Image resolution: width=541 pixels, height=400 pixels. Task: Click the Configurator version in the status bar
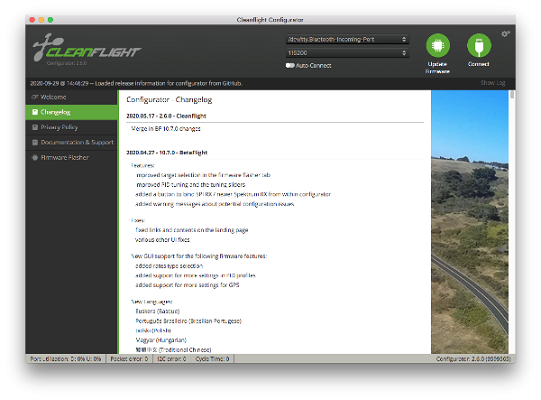pos(473,359)
